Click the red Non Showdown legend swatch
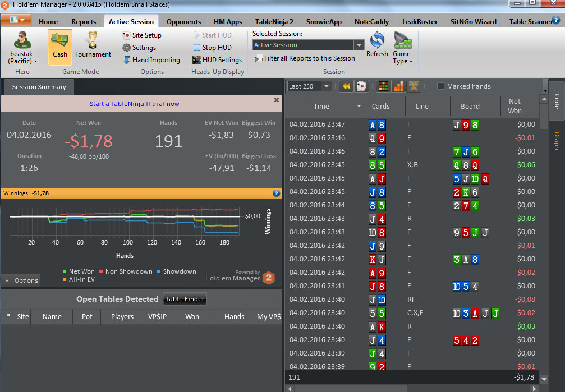The image size is (565, 392). tap(101, 271)
